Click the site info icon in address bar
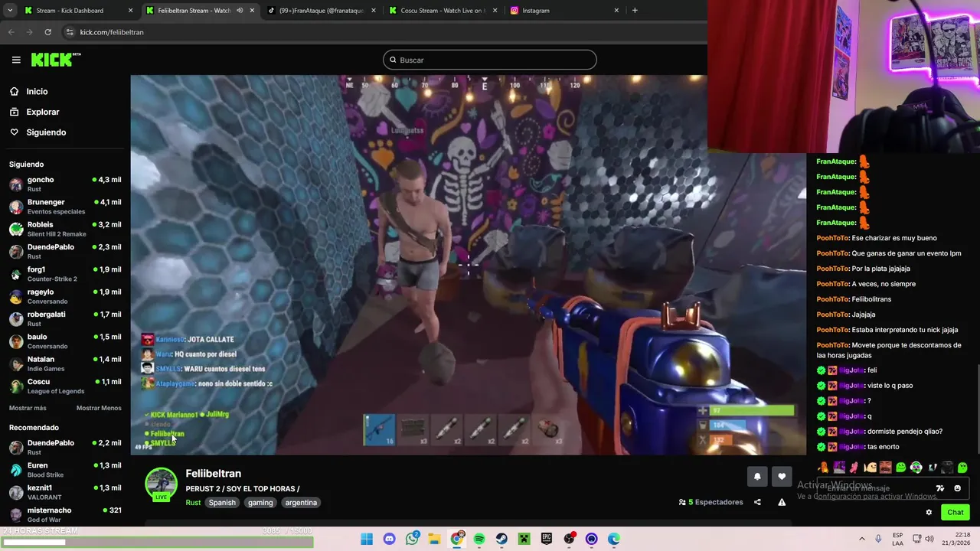The image size is (980, 551). (70, 32)
